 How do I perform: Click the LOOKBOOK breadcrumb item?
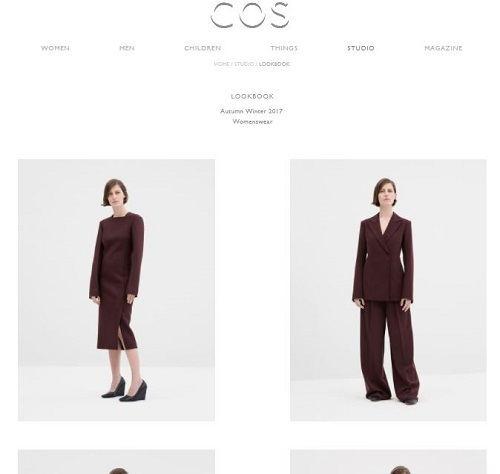point(274,64)
